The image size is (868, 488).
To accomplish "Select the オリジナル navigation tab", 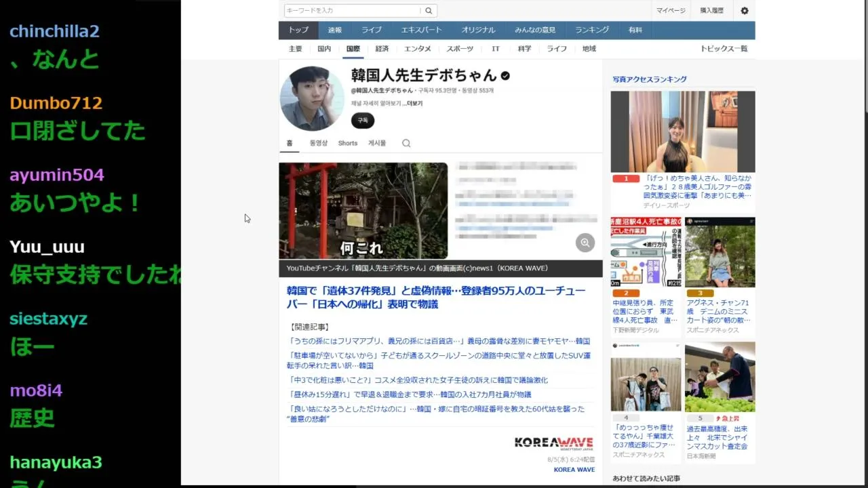I will pos(479,30).
